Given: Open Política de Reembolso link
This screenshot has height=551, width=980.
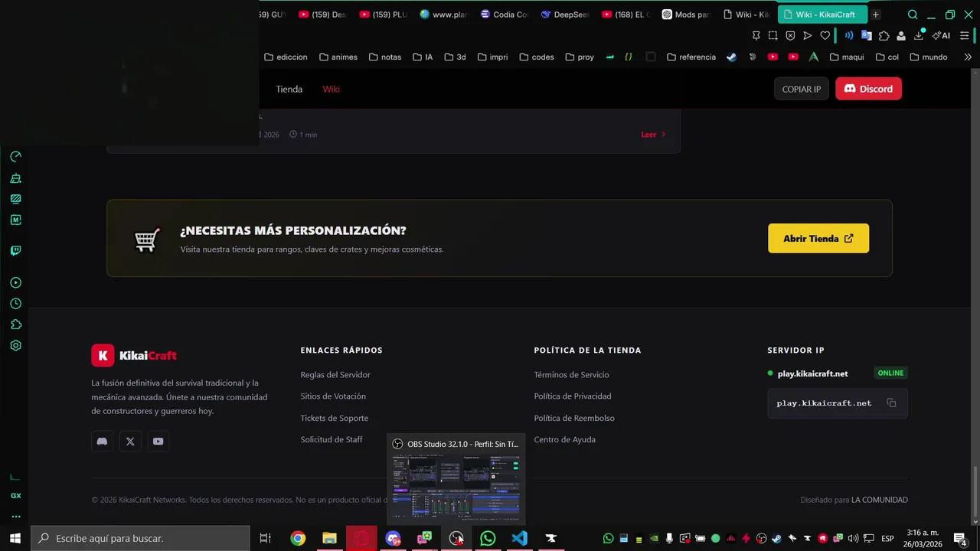Looking at the screenshot, I should tap(574, 418).
